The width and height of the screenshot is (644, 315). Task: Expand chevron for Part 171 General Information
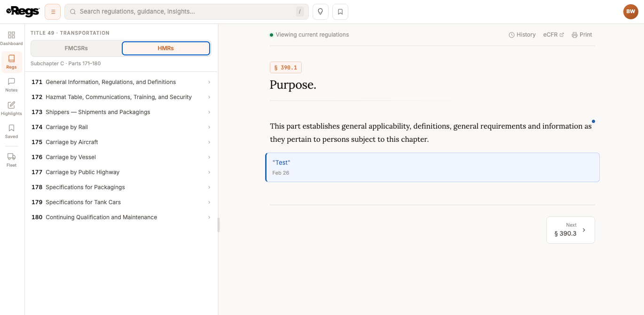pos(209,82)
